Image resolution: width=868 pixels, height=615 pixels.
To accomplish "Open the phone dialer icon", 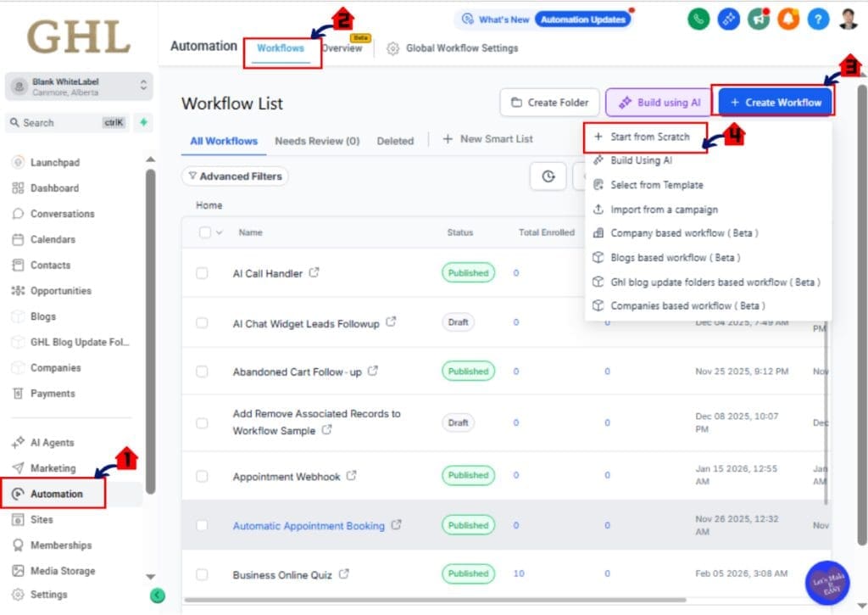I will click(x=698, y=19).
